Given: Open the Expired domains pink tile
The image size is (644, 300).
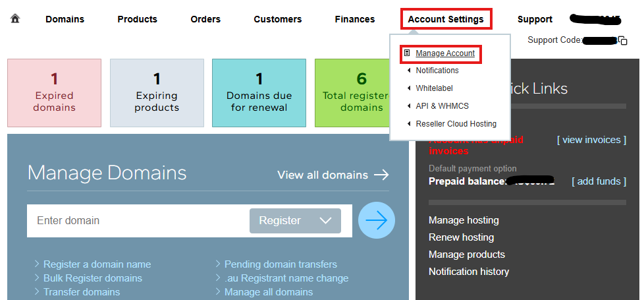Looking at the screenshot, I should point(54,93).
